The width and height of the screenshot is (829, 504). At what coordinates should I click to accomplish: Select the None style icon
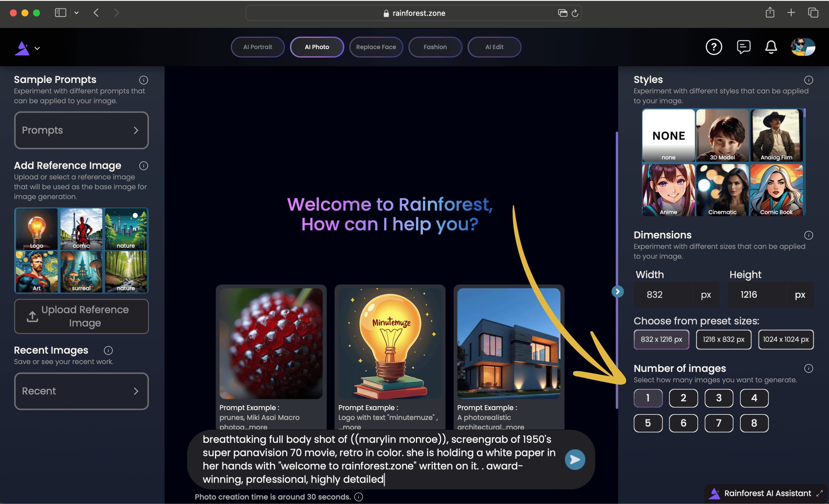coord(668,134)
